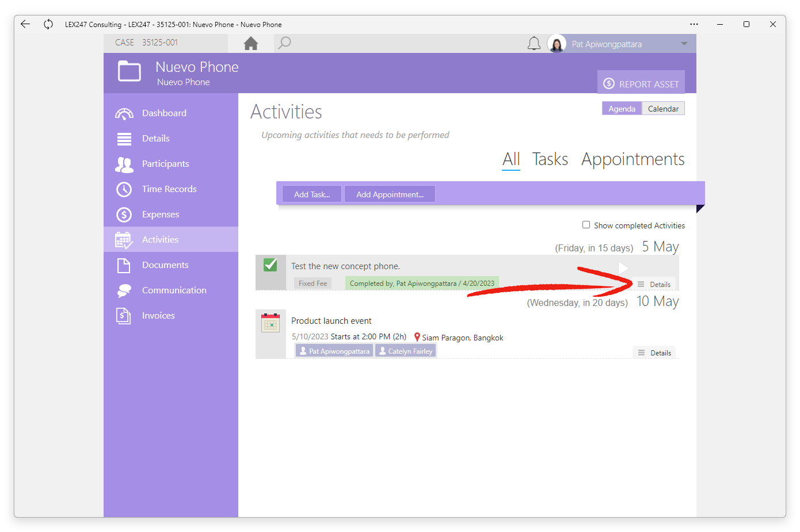Open notifications via the bell icon
Screen dimensions: 800x532
click(534, 44)
